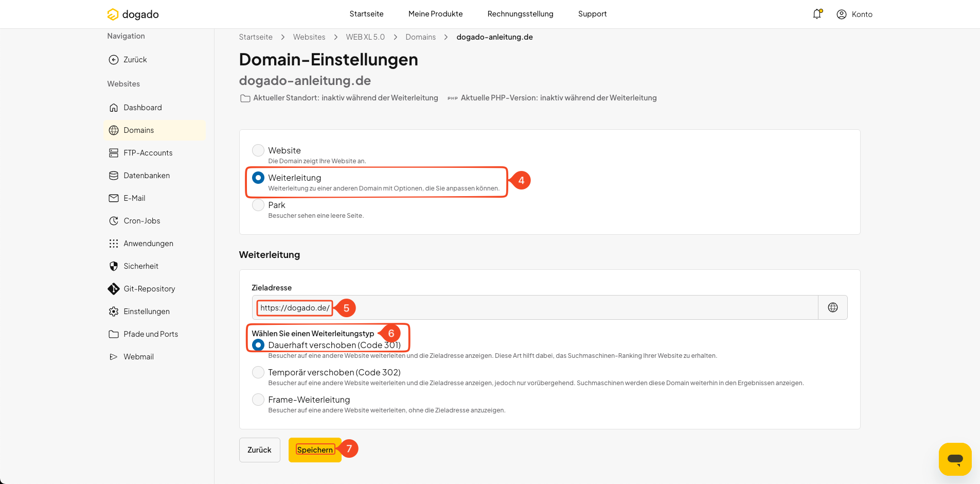
Task: Select the Weiterleitung radio option
Action: point(258,178)
